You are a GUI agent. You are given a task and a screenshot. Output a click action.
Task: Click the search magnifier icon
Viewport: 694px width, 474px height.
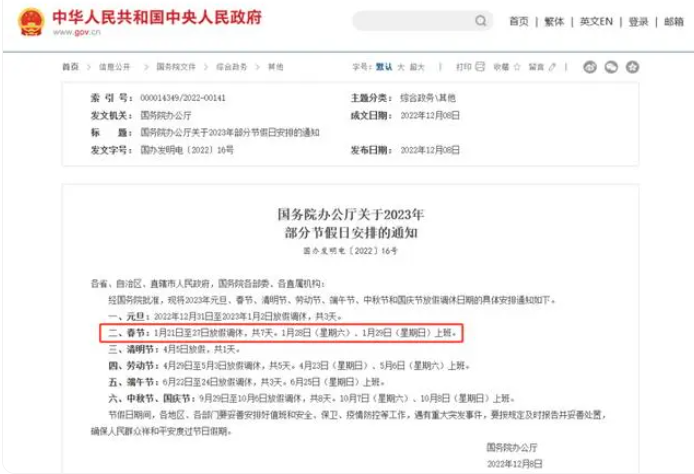[482, 21]
